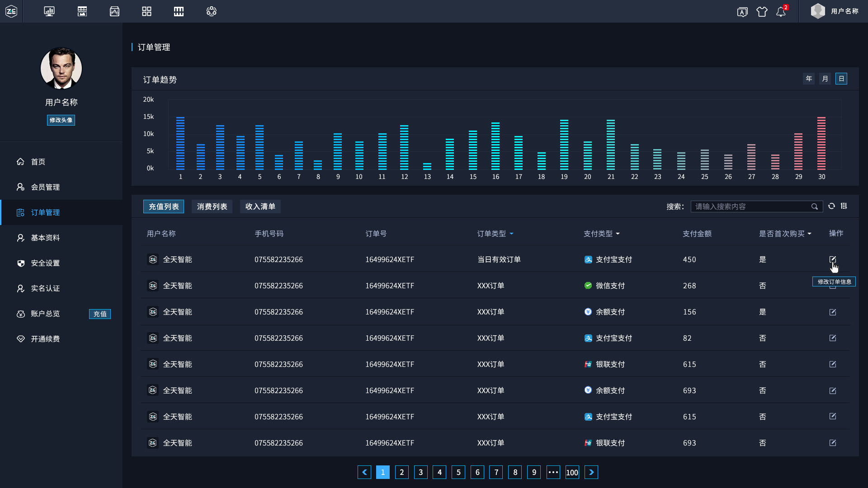
Task: Click the 修改头像 button
Action: pyautogui.click(x=61, y=120)
